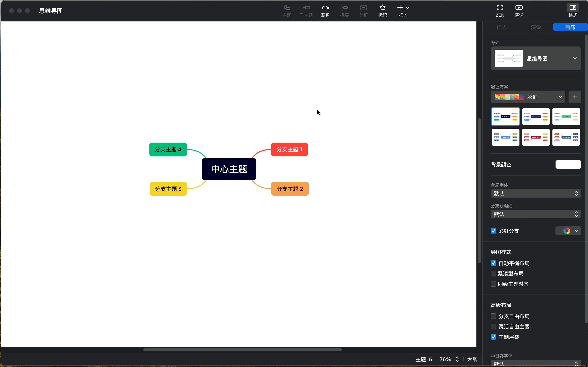588x367 pixels.
Task: Enable the 紧凑型布局 checkbox
Action: 493,273
